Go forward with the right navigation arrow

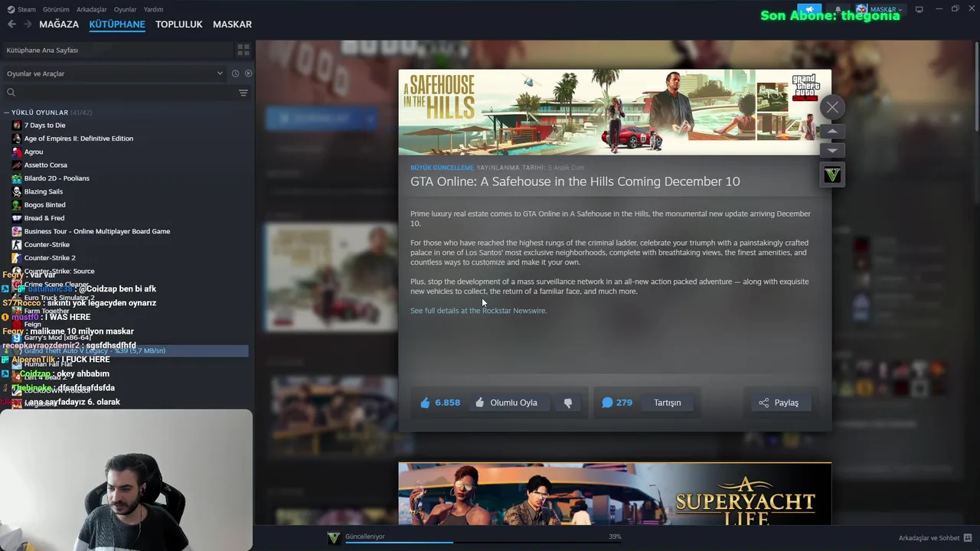tap(28, 24)
